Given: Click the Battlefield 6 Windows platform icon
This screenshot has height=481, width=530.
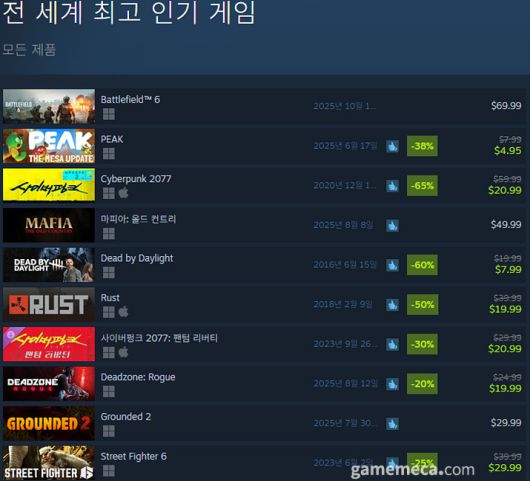Looking at the screenshot, I should [109, 114].
